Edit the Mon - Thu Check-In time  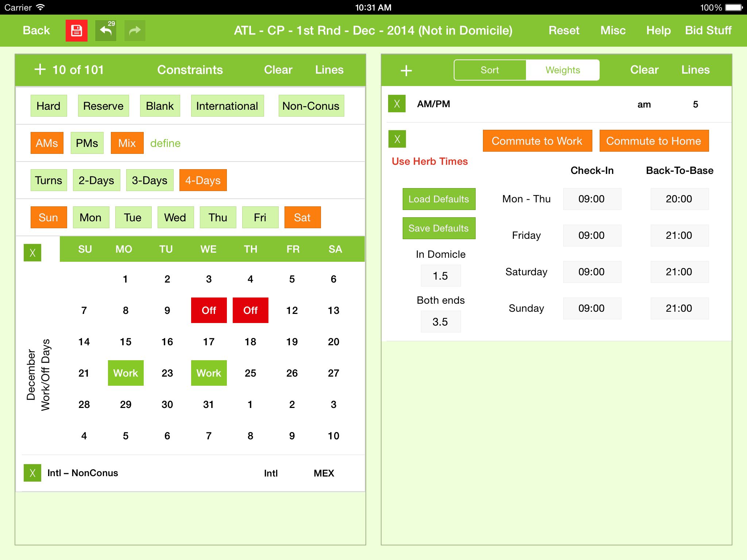click(592, 199)
